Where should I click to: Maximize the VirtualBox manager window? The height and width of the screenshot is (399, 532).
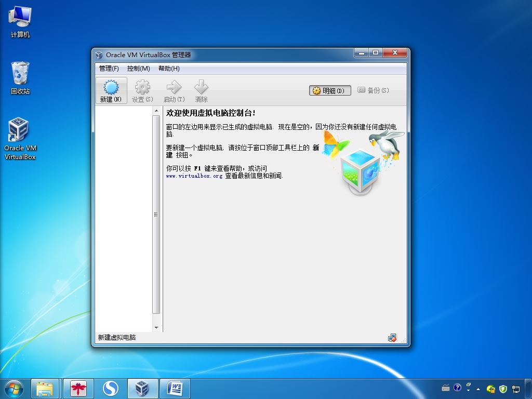(x=376, y=53)
